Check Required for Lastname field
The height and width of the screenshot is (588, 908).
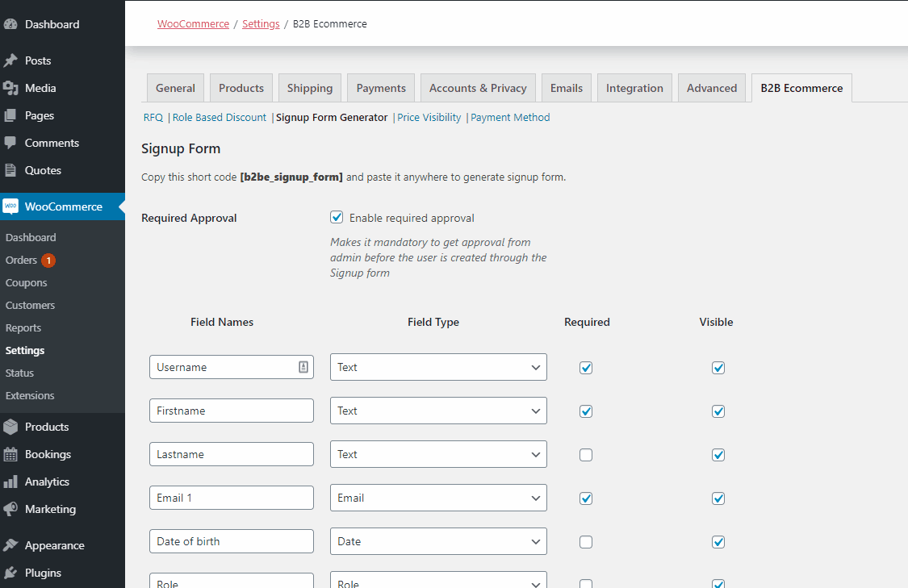tap(586, 455)
